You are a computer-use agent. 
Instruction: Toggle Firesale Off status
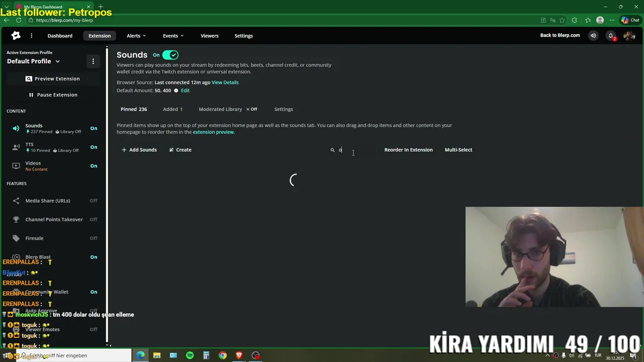pyautogui.click(x=94, y=238)
